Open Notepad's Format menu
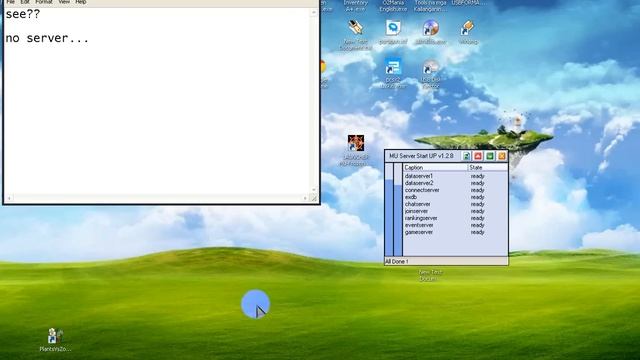This screenshot has height=360, width=640. 44,2
